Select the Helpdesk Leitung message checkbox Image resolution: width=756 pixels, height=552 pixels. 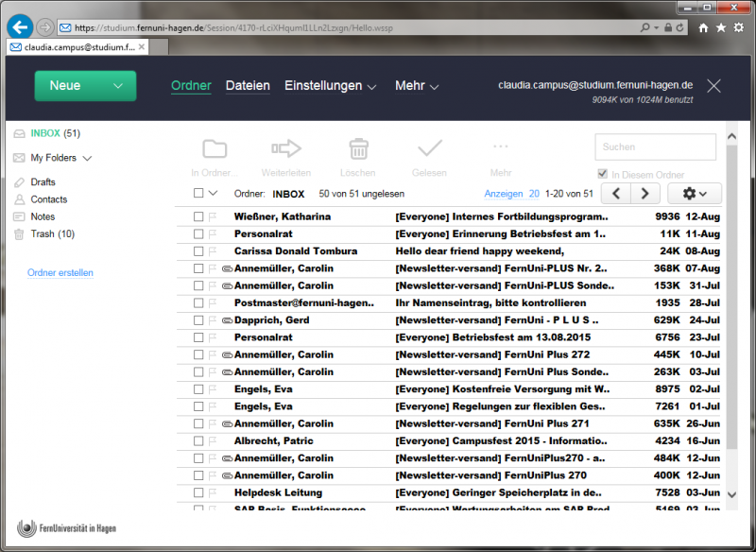[x=198, y=492]
